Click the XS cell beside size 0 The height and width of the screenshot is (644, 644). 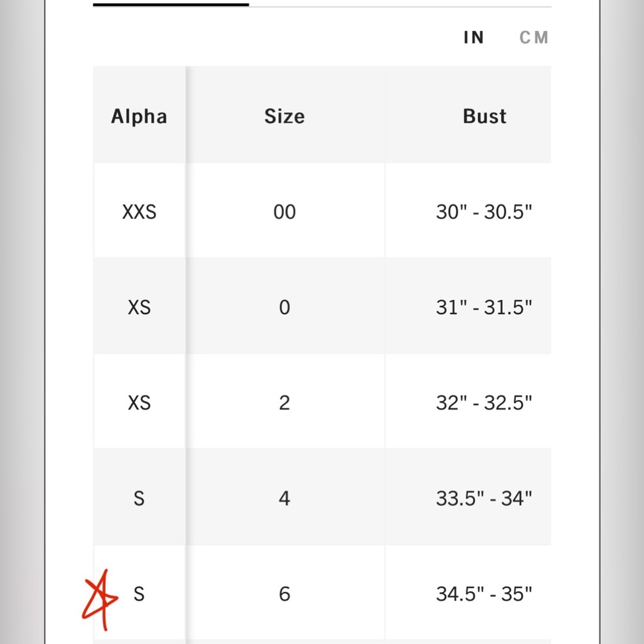coord(139,307)
